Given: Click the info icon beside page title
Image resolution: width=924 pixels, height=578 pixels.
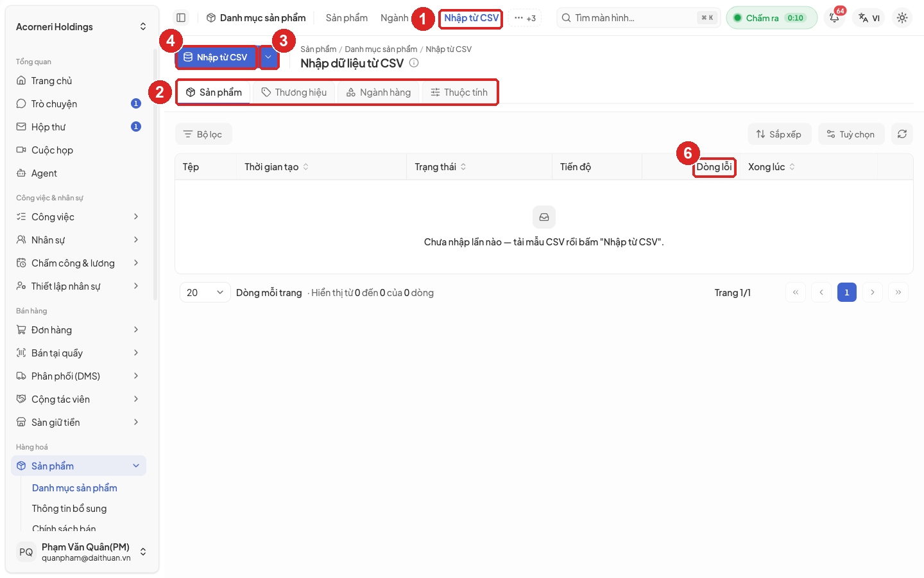Looking at the screenshot, I should click(414, 63).
